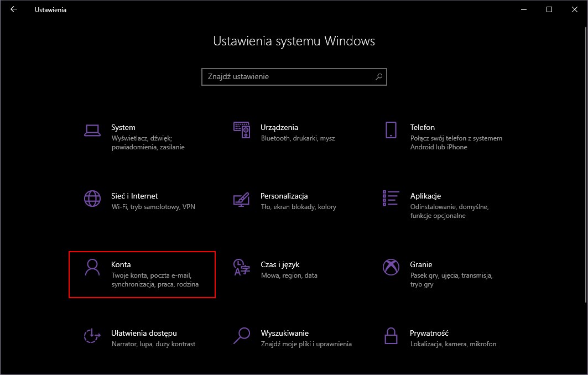This screenshot has height=375, width=588.
Task: Click 'Lokalizacja, kamera, mikrofon' text
Action: coord(453,344)
